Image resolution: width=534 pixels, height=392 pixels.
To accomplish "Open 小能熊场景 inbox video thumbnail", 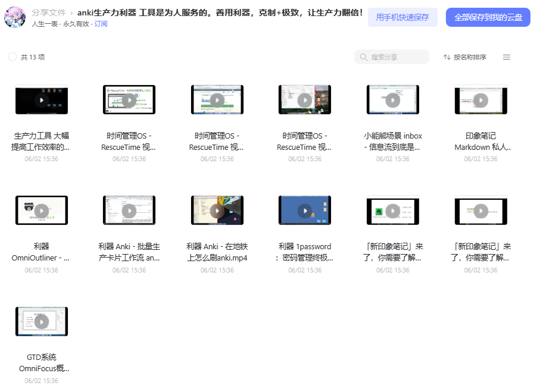I will click(393, 100).
